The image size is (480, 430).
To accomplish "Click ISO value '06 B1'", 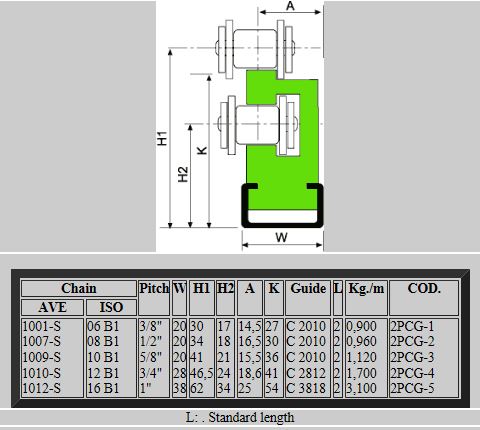I will (x=103, y=326).
